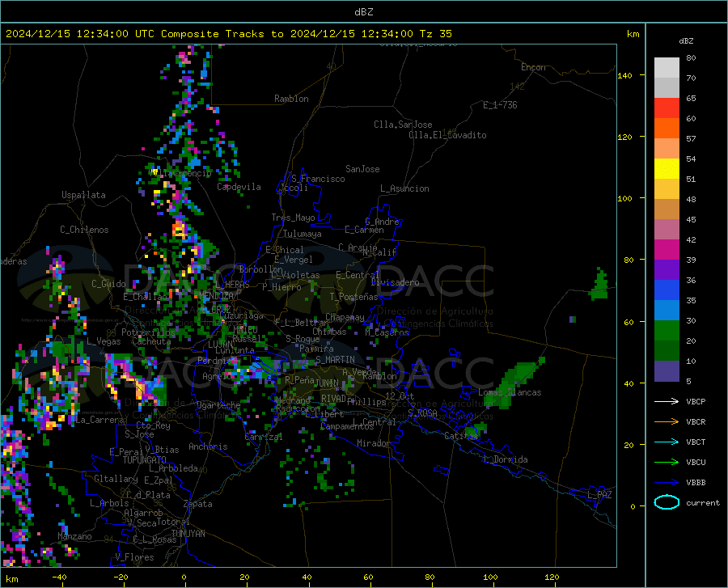Click the TUNUYAN label on the map

point(188,533)
